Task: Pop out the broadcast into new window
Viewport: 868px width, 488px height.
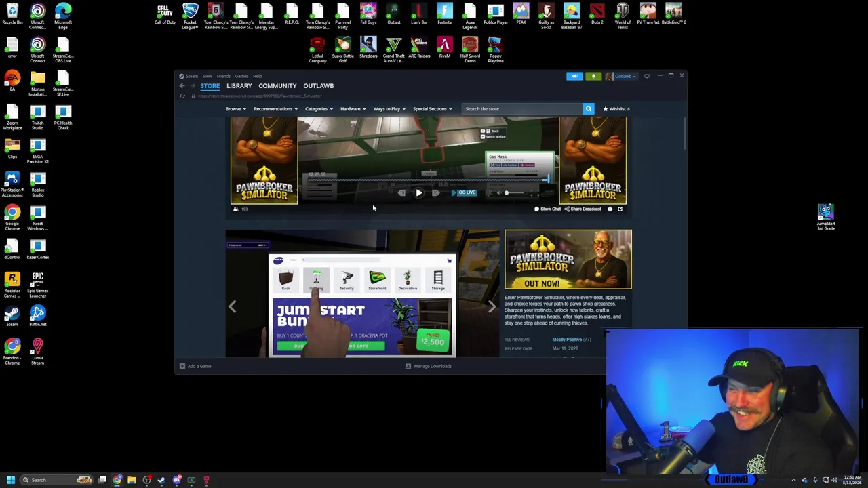Action: pyautogui.click(x=620, y=209)
